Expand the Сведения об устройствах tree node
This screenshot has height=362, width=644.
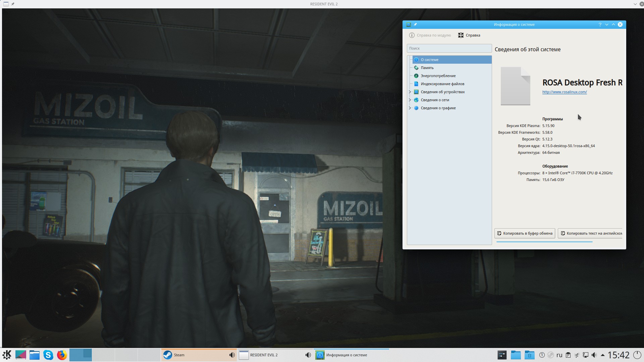pos(410,92)
